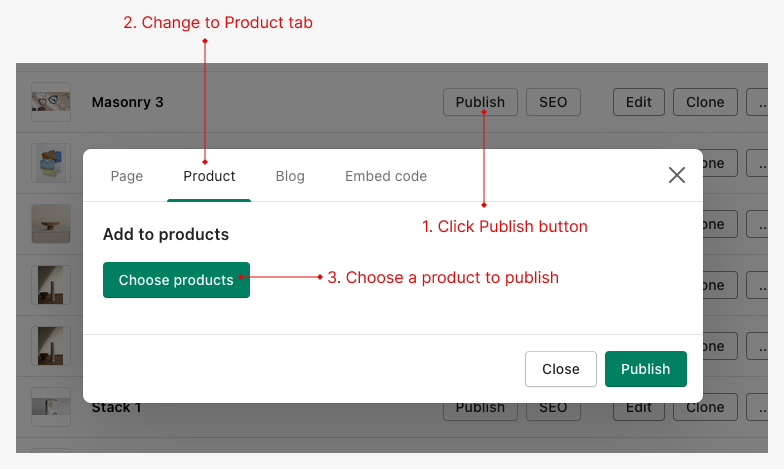Close the publish dialog with the X icon
The image size is (784, 469).
pos(677,175)
